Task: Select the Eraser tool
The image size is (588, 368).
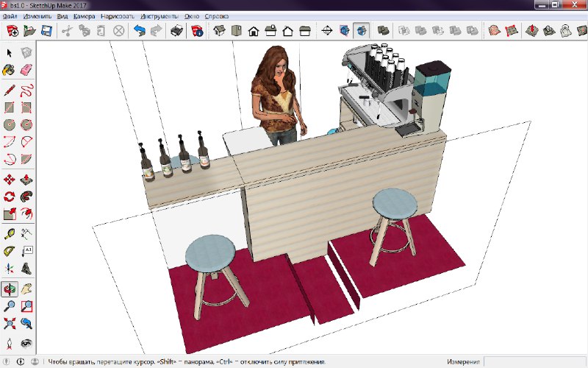Action: [x=26, y=71]
